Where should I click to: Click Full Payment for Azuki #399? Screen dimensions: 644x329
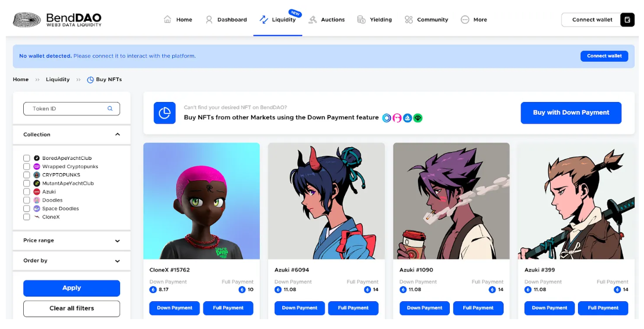[x=603, y=308]
